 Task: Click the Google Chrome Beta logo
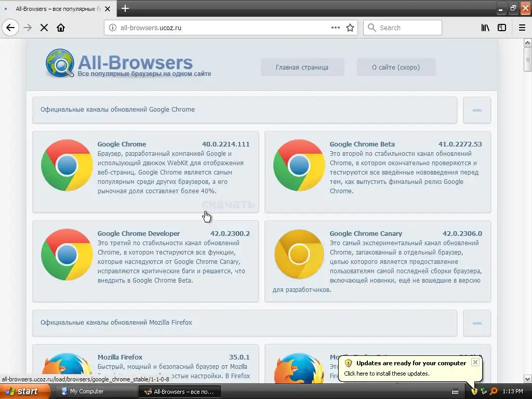[x=299, y=165]
